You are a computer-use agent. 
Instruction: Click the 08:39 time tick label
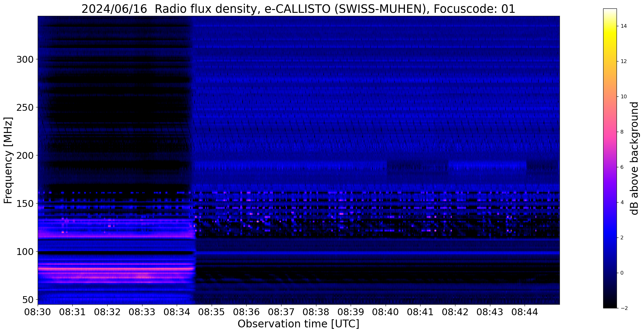pos(351,312)
